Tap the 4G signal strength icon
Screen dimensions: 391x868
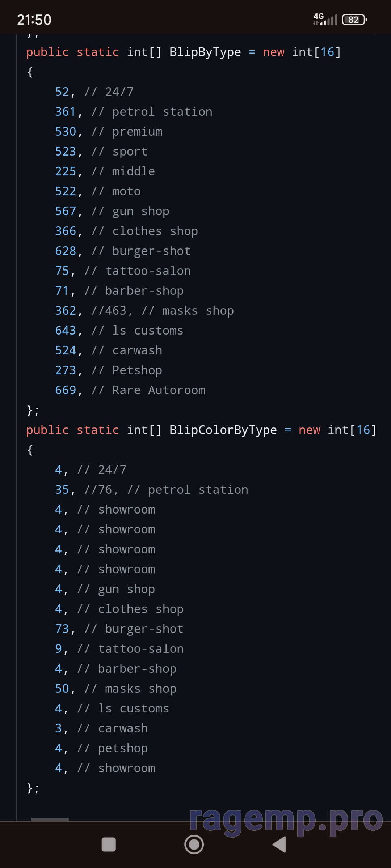[x=325, y=19]
